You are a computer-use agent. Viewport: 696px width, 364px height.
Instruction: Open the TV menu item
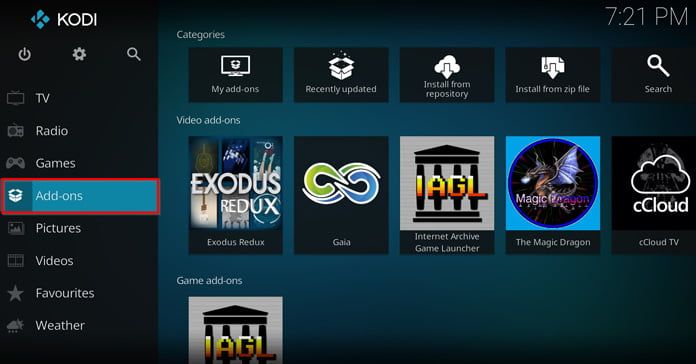tap(80, 98)
